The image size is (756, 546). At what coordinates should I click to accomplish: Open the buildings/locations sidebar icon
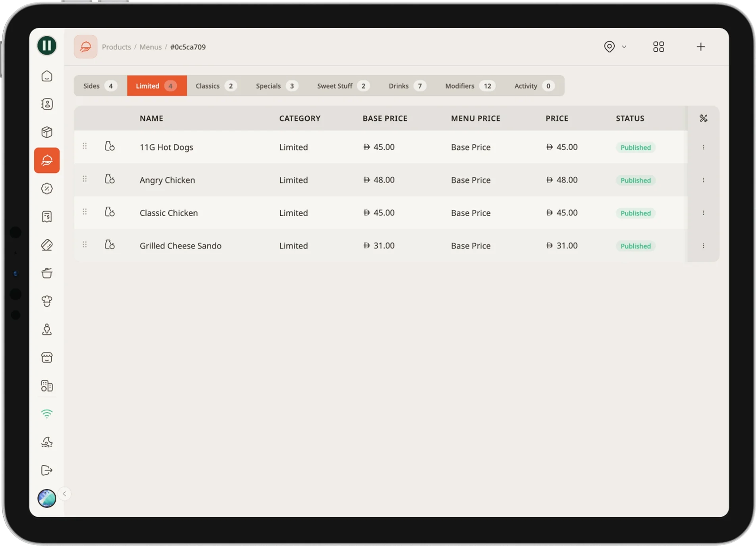pyautogui.click(x=47, y=386)
